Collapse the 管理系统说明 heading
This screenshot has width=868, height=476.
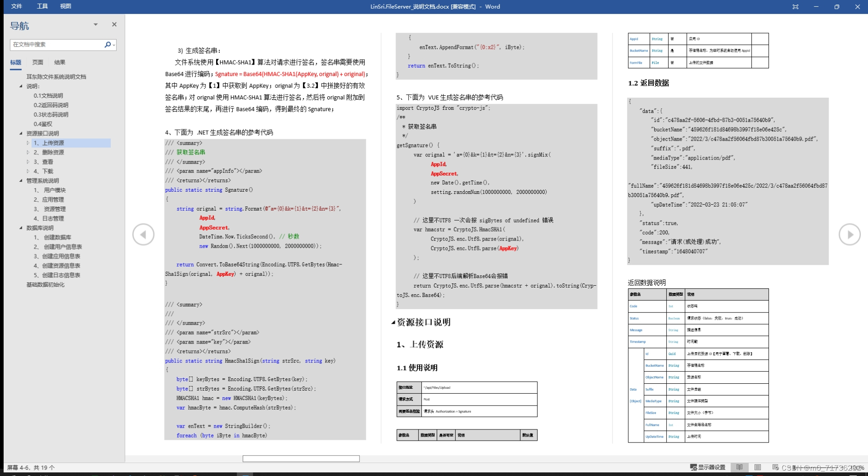point(21,181)
